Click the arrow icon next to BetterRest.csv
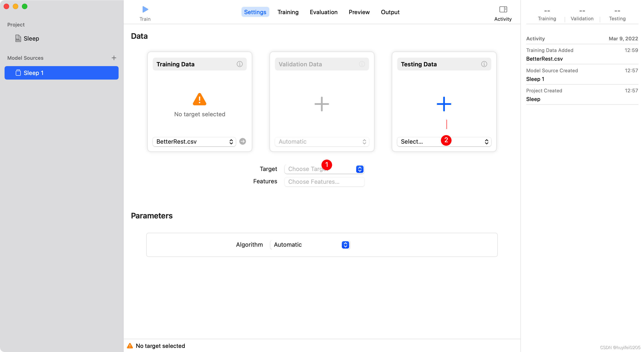This screenshot has width=644, height=352. tap(242, 142)
